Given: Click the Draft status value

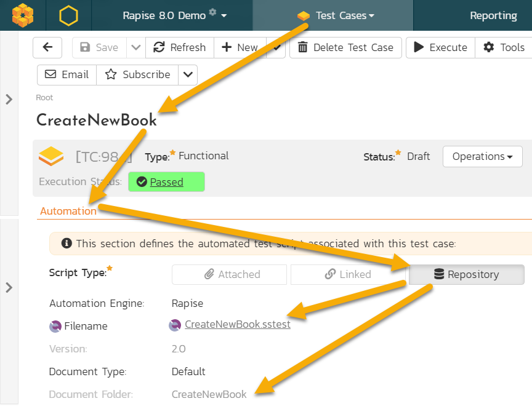Looking at the screenshot, I should [418, 157].
